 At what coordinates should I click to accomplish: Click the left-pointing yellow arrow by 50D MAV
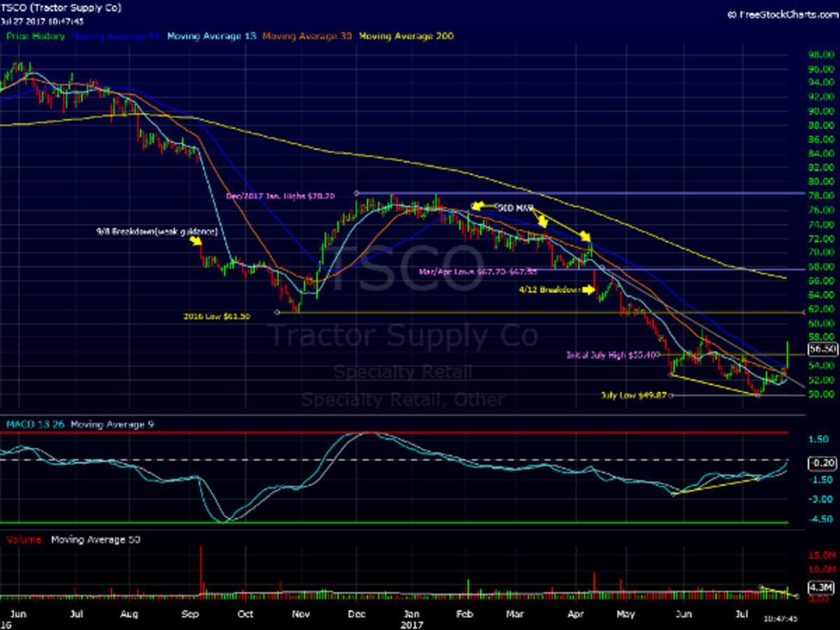pos(479,206)
